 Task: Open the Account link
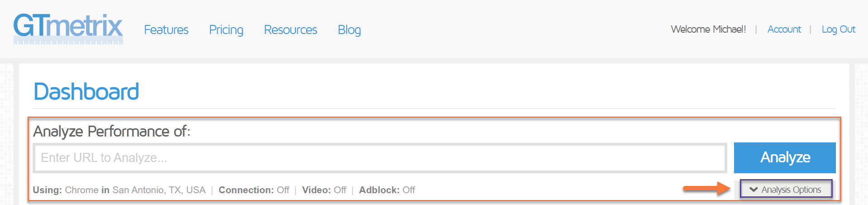[x=784, y=29]
